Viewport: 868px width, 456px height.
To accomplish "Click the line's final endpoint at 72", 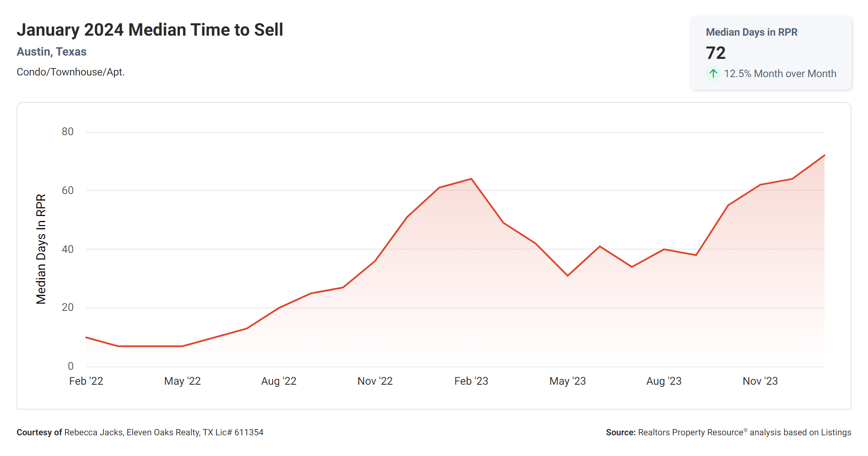I will tap(824, 155).
